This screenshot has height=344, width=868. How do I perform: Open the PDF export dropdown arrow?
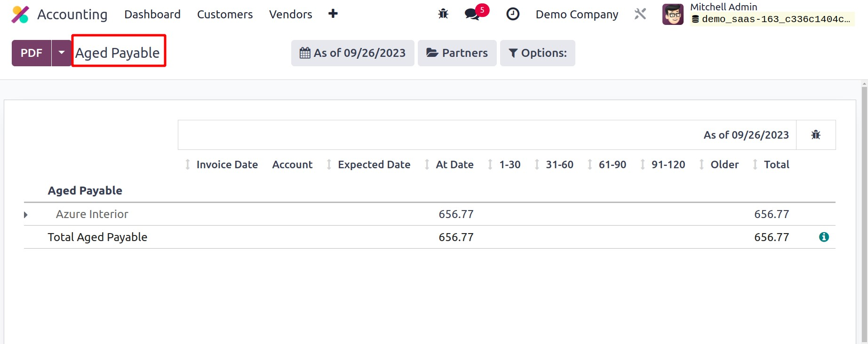click(61, 53)
